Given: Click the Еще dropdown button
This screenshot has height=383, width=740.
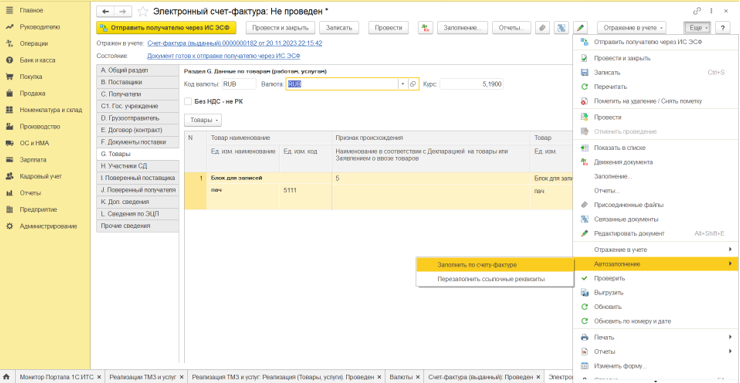Looking at the screenshot, I should pos(698,28).
